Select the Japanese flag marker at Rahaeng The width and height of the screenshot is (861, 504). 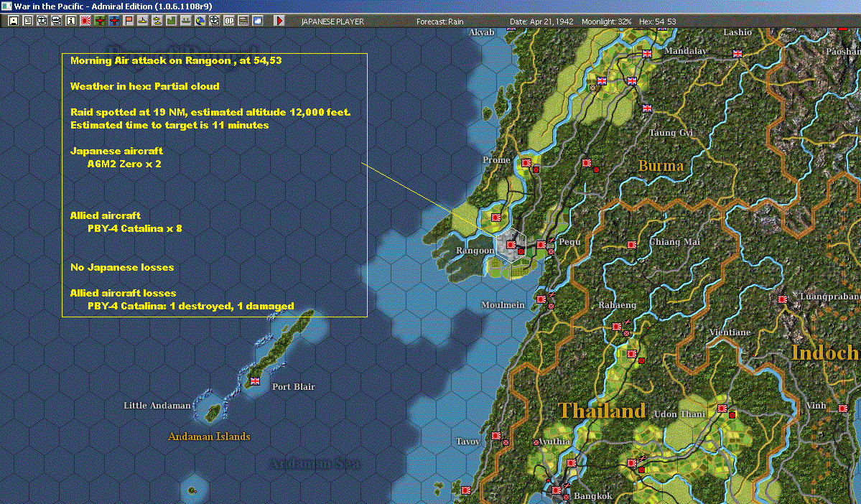[x=617, y=327]
